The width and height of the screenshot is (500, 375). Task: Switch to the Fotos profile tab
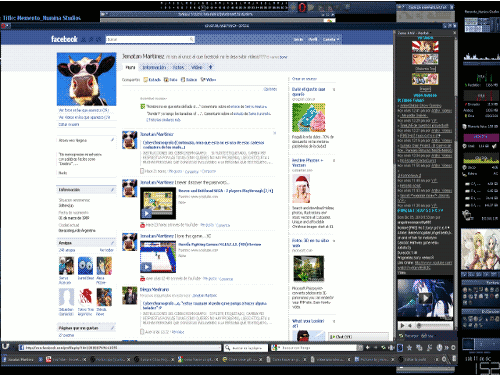pos(178,67)
